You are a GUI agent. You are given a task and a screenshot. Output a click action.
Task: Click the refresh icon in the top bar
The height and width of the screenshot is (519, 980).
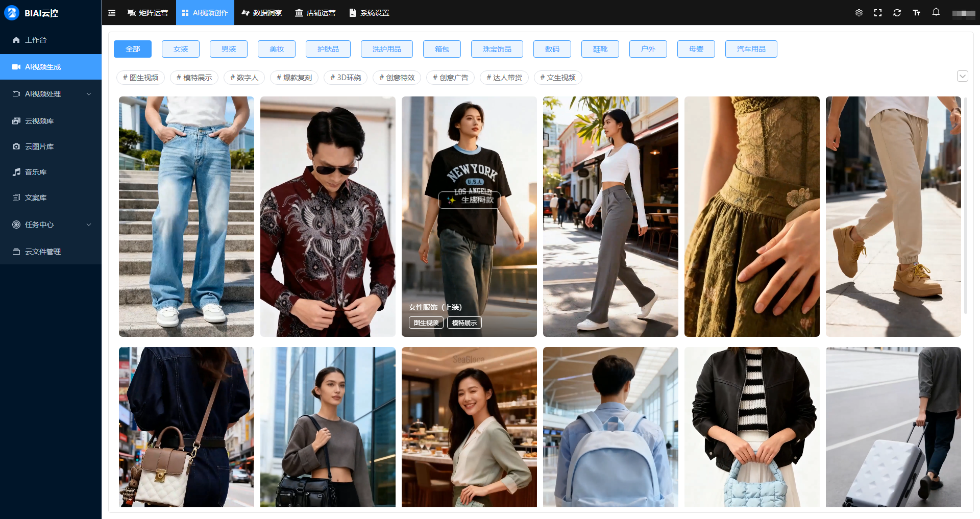pyautogui.click(x=897, y=13)
